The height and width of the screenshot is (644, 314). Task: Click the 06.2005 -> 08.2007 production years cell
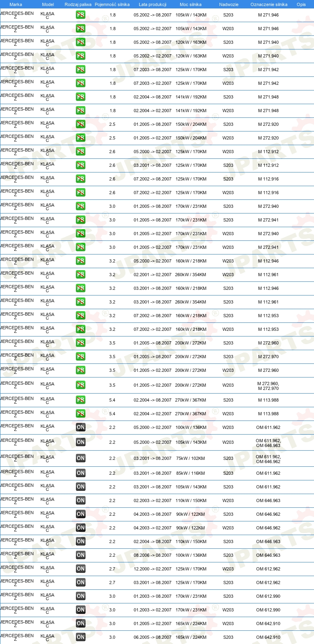(x=153, y=637)
